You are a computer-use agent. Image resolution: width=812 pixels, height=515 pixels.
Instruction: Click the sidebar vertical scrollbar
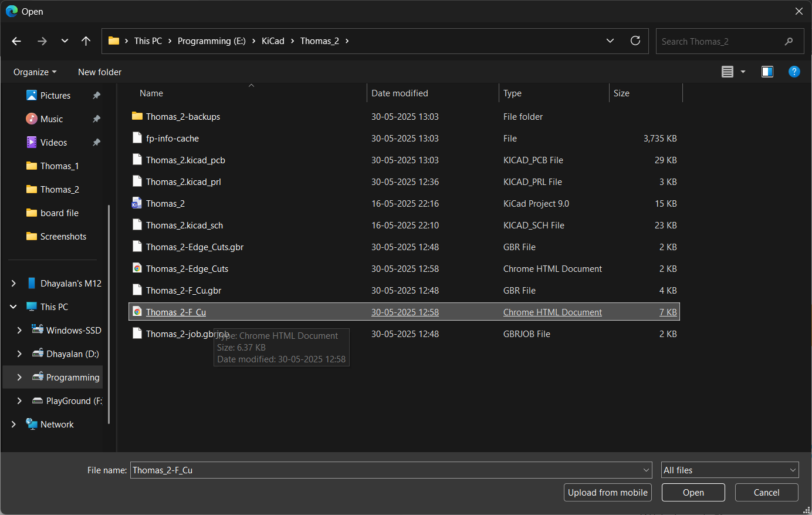[x=109, y=314]
